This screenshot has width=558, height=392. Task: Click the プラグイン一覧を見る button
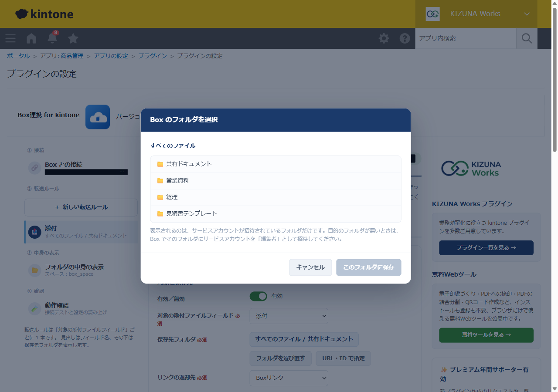click(x=486, y=248)
